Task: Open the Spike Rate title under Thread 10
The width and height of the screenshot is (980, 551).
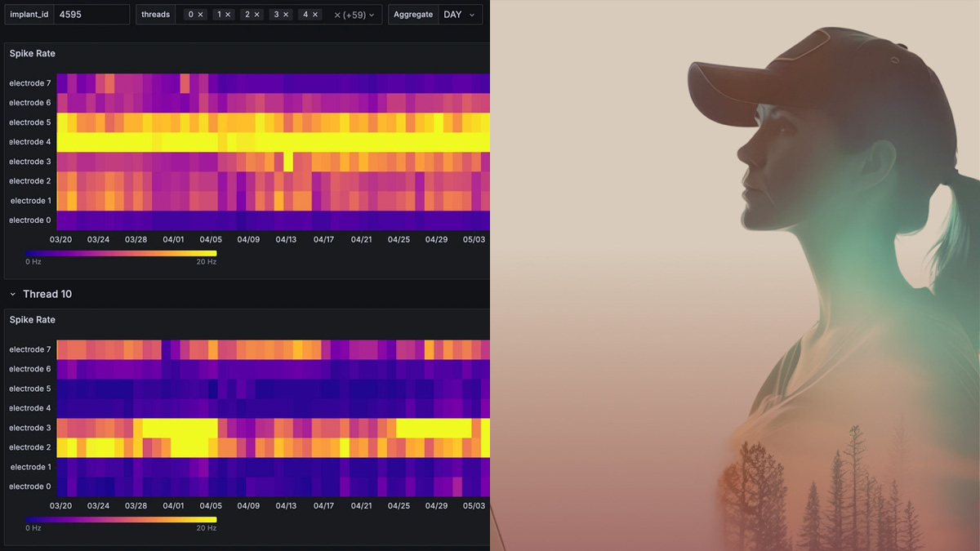Action: (33, 319)
